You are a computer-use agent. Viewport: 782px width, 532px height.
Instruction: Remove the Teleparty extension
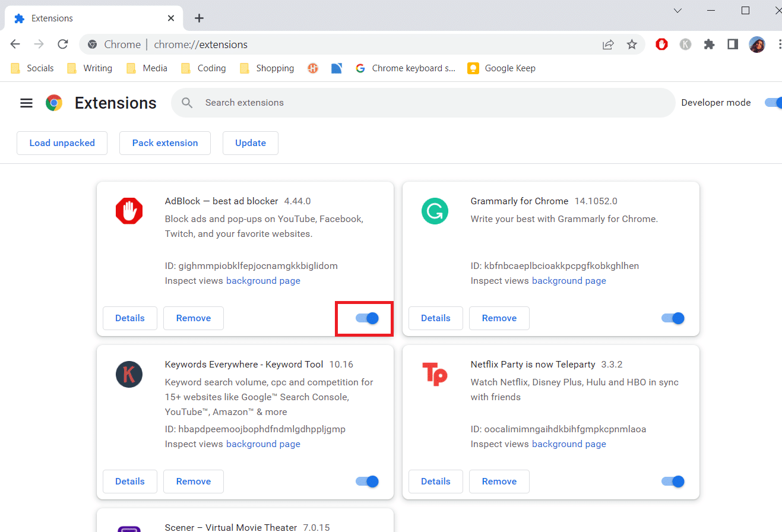tap(499, 482)
